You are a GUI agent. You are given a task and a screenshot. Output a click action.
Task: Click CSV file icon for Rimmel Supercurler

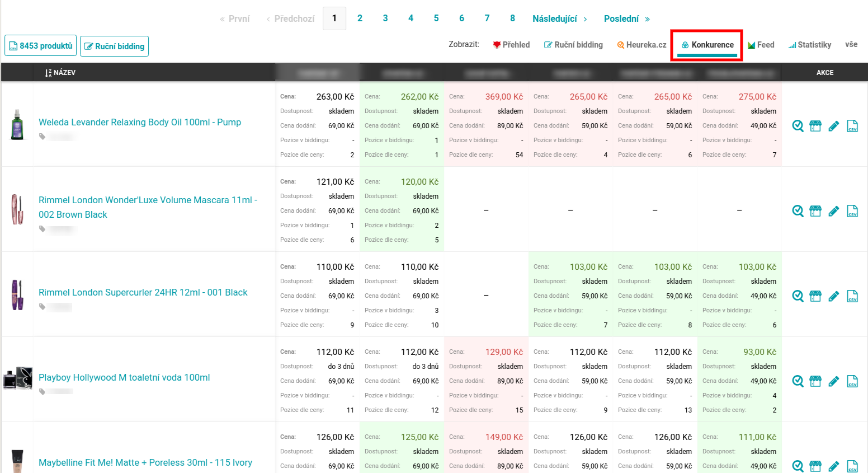click(852, 296)
